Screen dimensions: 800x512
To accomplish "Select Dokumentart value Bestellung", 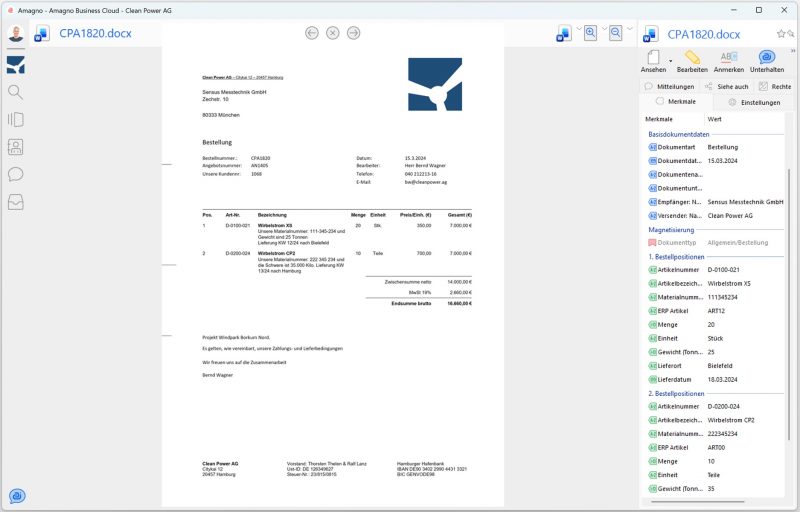I will pos(722,147).
